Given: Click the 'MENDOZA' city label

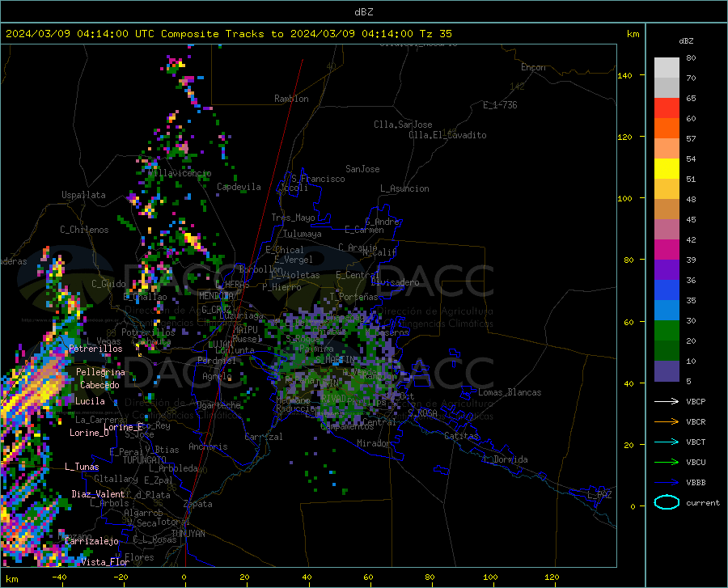Looking at the screenshot, I should [x=216, y=296].
